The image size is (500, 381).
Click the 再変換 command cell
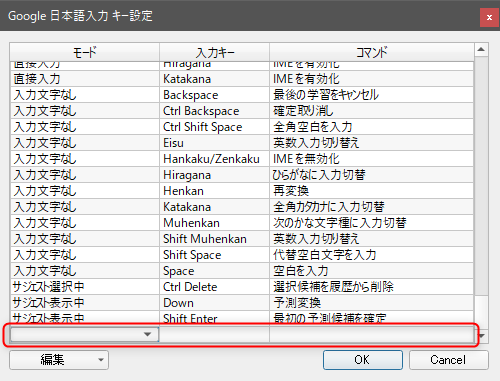371,191
